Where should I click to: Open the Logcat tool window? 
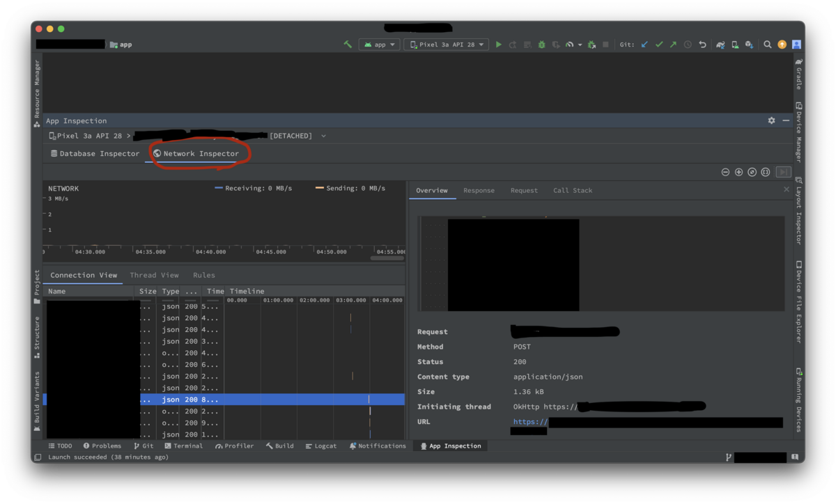coord(320,446)
